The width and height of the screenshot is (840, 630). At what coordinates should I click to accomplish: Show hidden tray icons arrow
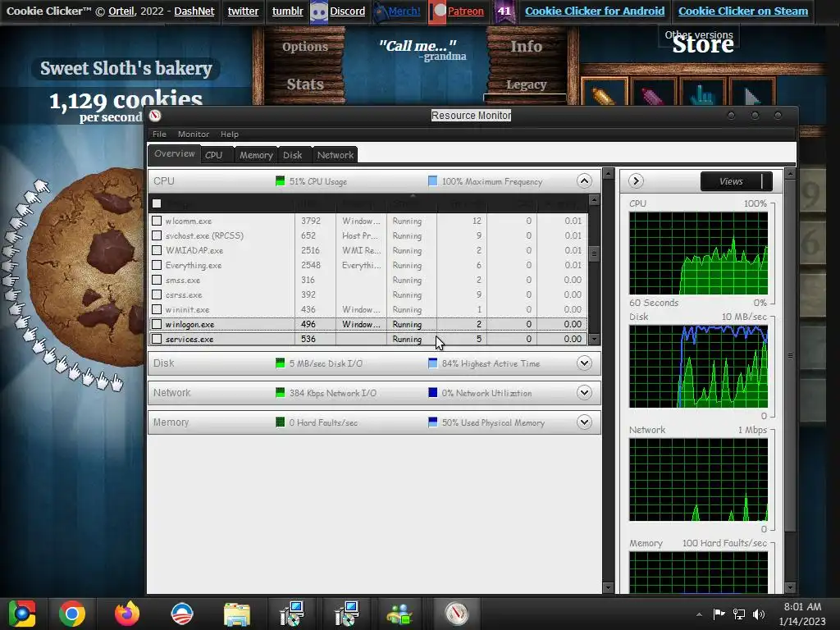(x=699, y=614)
